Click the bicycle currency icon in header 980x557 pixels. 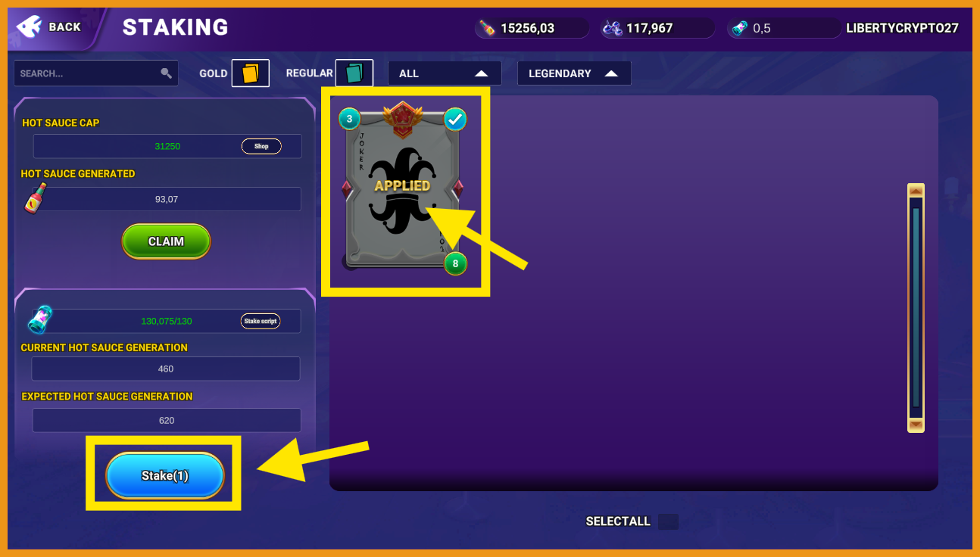(x=612, y=28)
